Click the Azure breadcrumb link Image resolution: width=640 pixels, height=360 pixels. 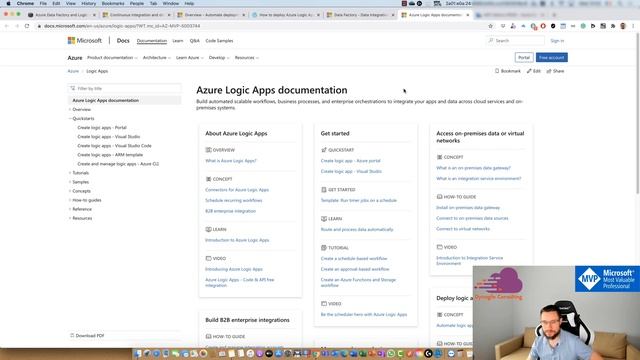point(73,71)
